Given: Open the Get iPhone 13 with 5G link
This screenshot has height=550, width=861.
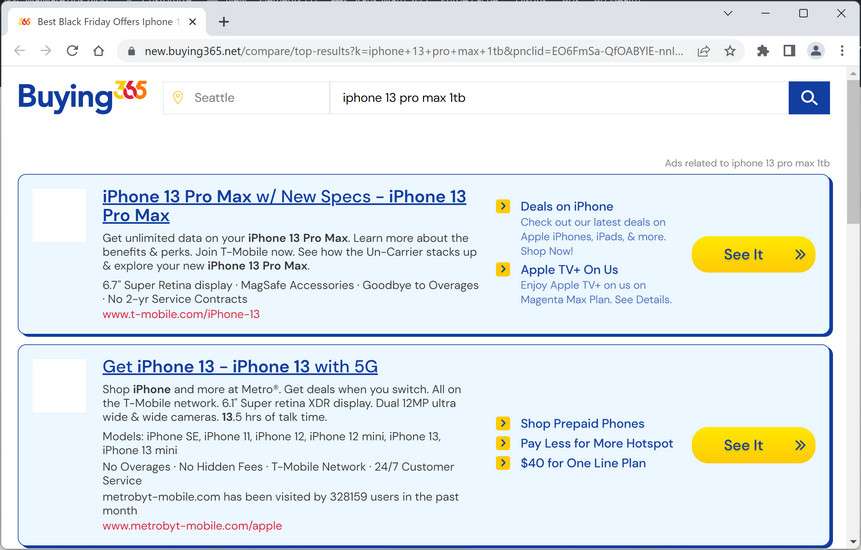Looking at the screenshot, I should pos(240,367).
